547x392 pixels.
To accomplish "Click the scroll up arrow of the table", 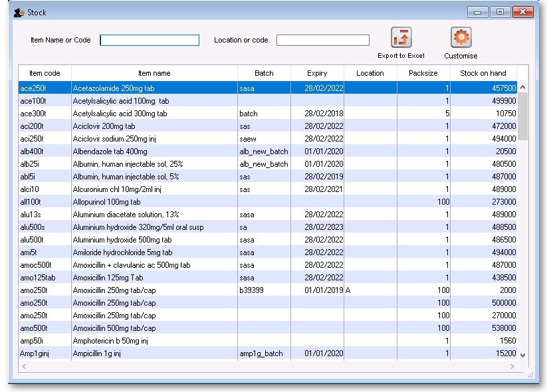I will (x=522, y=88).
